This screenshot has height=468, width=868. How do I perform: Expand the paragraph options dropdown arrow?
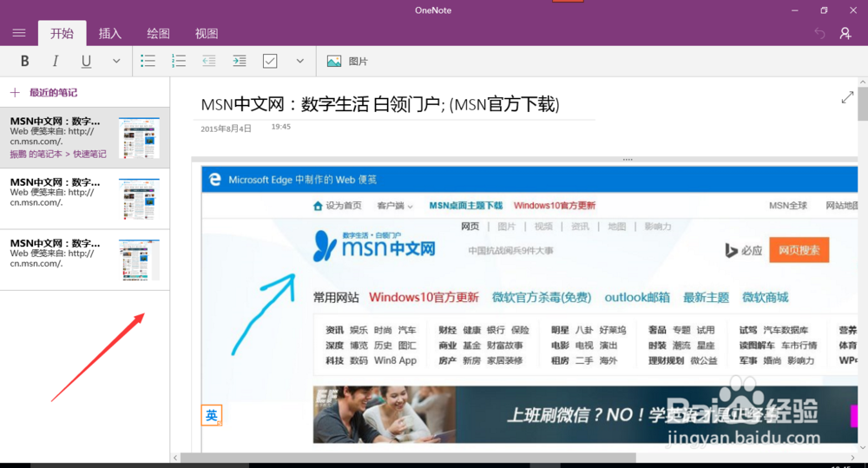300,61
